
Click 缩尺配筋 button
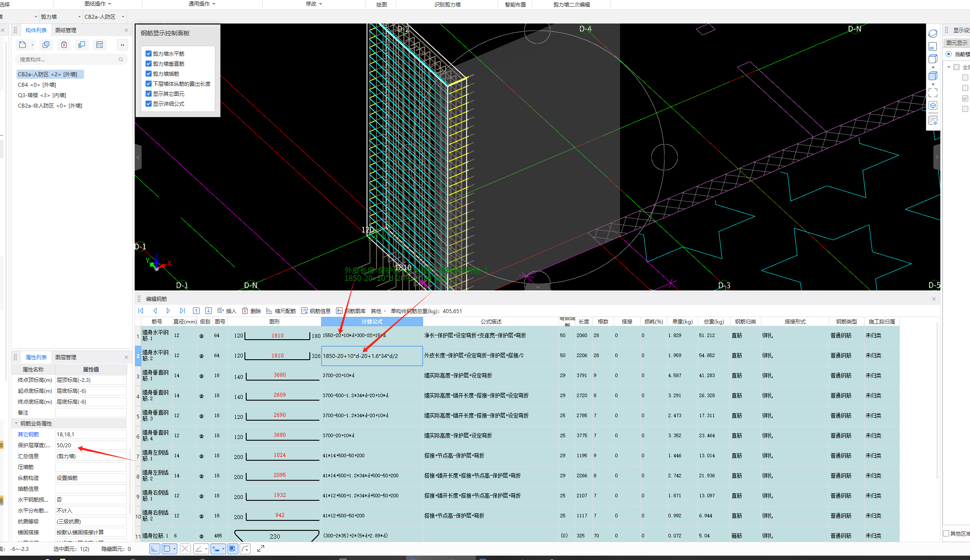tap(281, 311)
